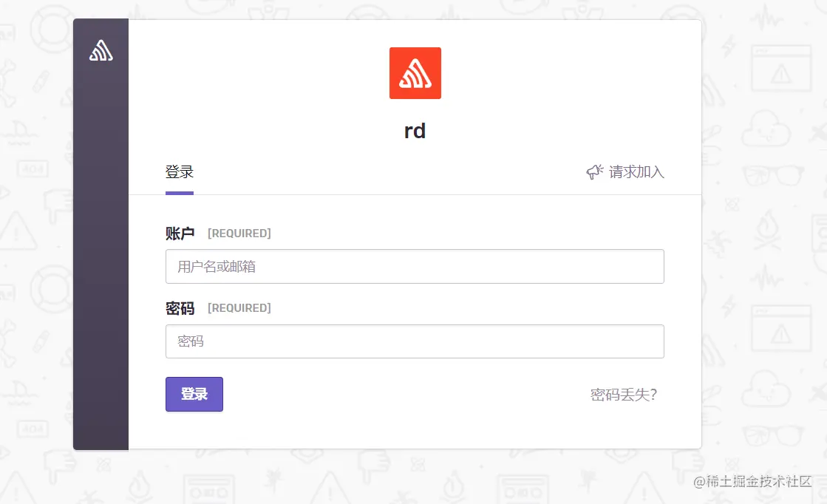
Task: Click the 账户 field label
Action: click(180, 233)
